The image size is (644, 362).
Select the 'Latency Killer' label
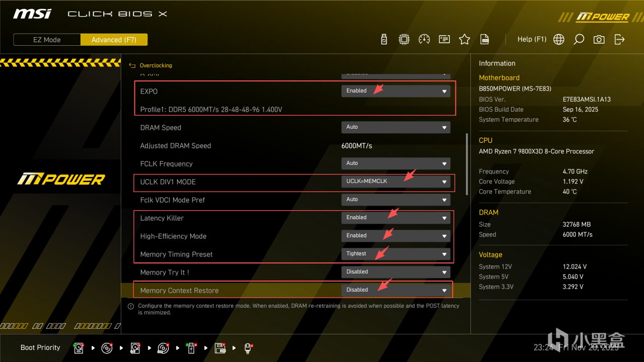click(x=162, y=218)
